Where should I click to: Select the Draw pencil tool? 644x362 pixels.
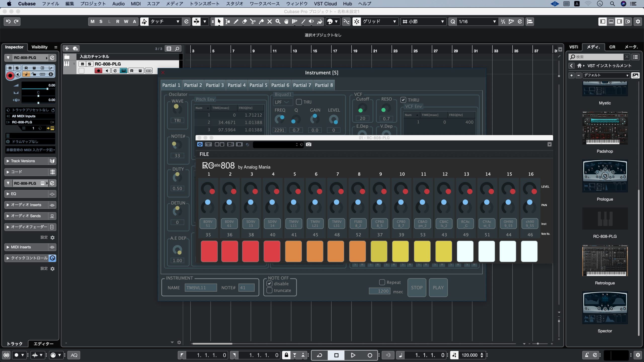point(236,22)
